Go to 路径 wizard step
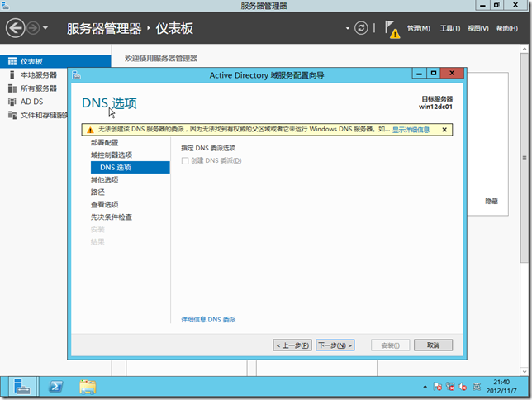Viewport: 532px width, 400px height. coord(97,193)
